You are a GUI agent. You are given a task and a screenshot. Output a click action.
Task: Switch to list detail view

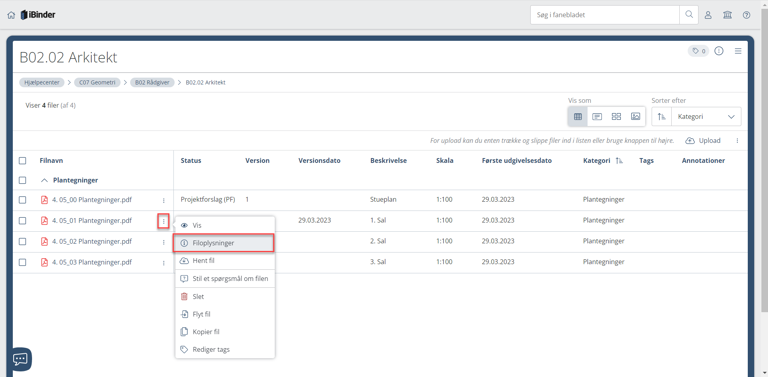(597, 117)
